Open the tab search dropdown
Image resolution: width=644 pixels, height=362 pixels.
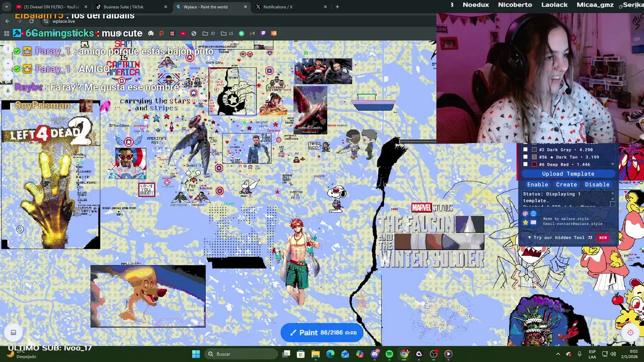6,7
